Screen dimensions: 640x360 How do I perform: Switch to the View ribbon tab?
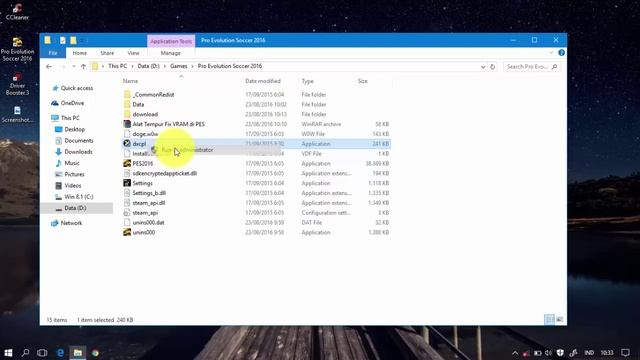click(133, 53)
